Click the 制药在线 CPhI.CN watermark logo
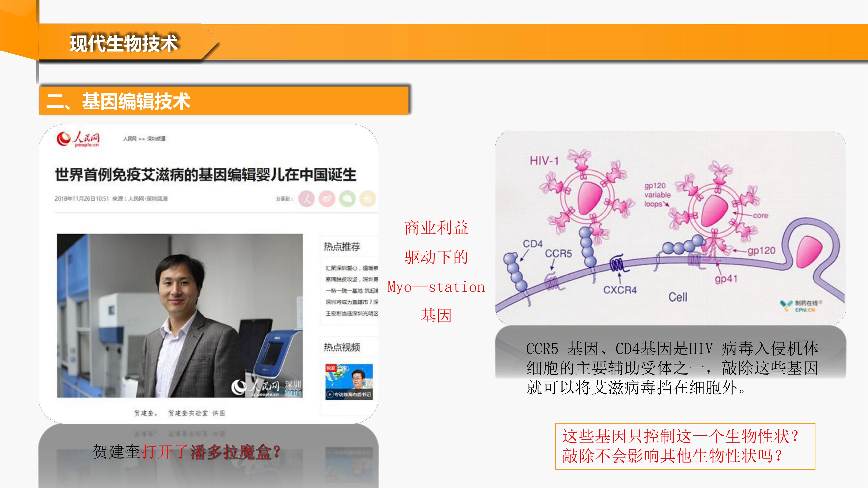 click(801, 306)
